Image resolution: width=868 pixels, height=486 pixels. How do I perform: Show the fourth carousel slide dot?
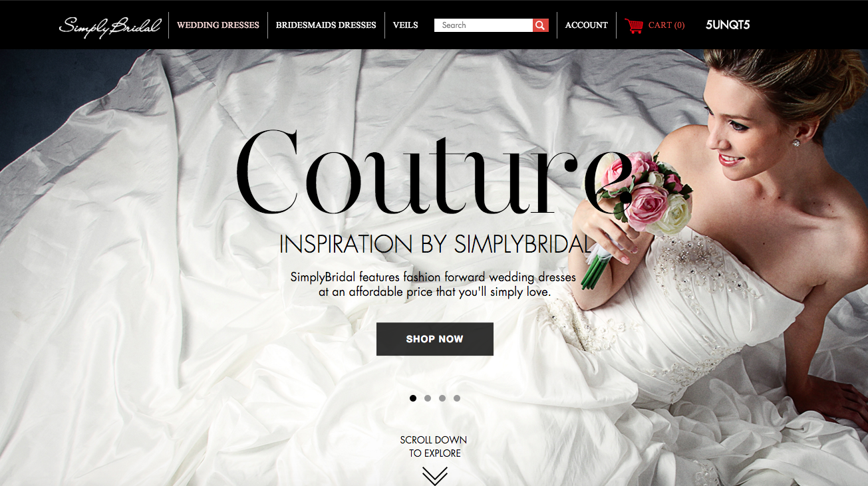click(x=457, y=398)
